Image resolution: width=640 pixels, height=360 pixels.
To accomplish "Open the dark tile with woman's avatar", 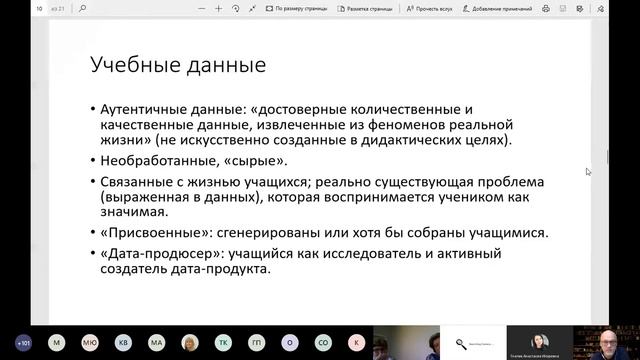I will (x=540, y=343).
